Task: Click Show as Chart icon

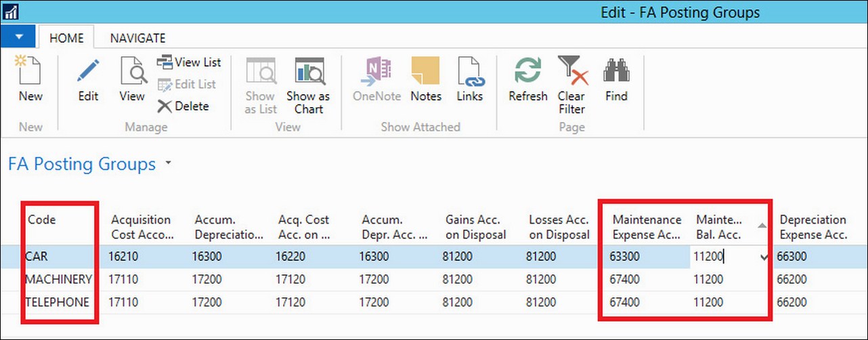Action: pos(308,71)
